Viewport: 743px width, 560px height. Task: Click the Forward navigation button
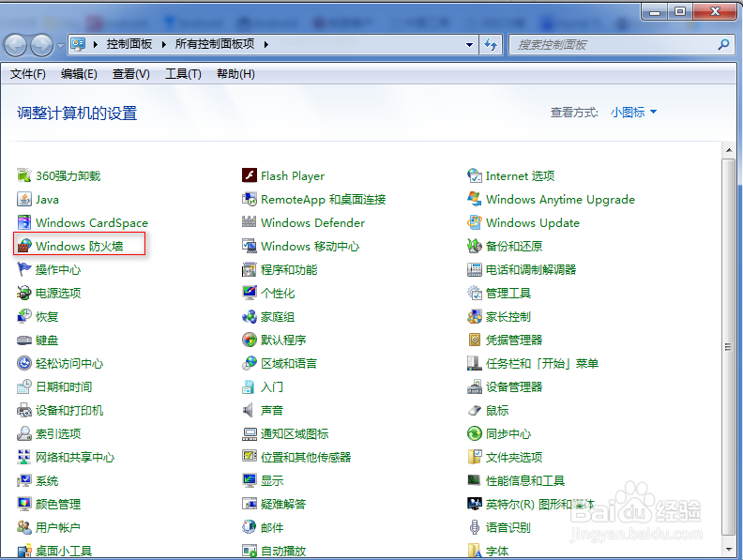(x=41, y=45)
